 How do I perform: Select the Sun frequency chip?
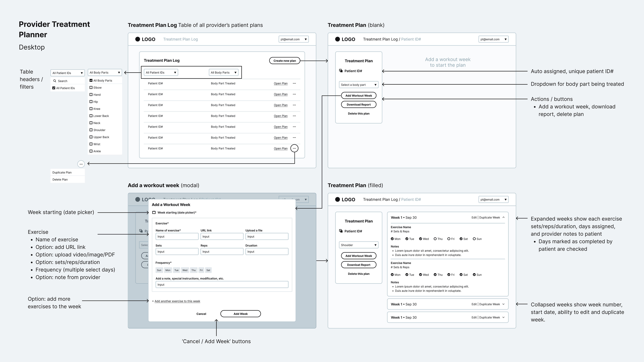159,270
